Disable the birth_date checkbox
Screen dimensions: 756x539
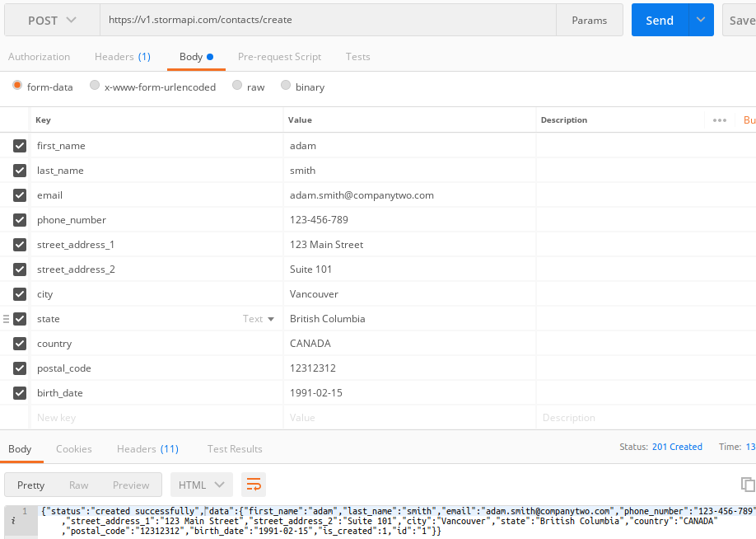(x=20, y=393)
